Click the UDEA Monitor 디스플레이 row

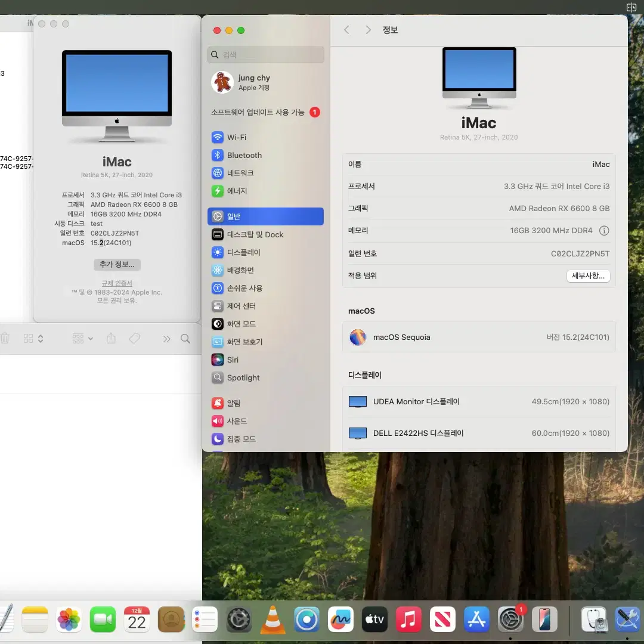coord(479,402)
